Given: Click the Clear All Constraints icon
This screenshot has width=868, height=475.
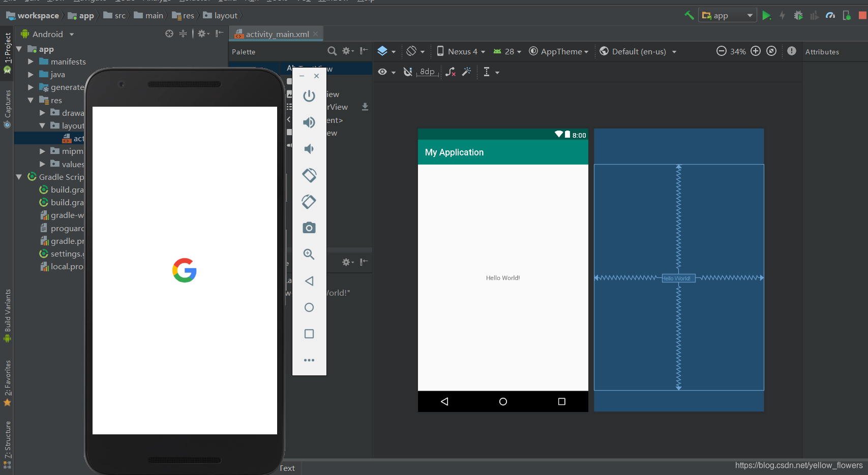Looking at the screenshot, I should pos(450,72).
